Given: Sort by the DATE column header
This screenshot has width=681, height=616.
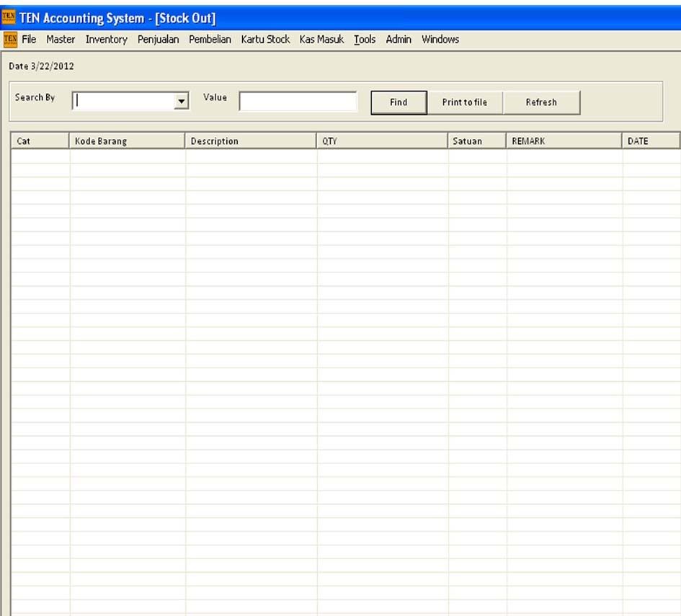Looking at the screenshot, I should [651, 141].
